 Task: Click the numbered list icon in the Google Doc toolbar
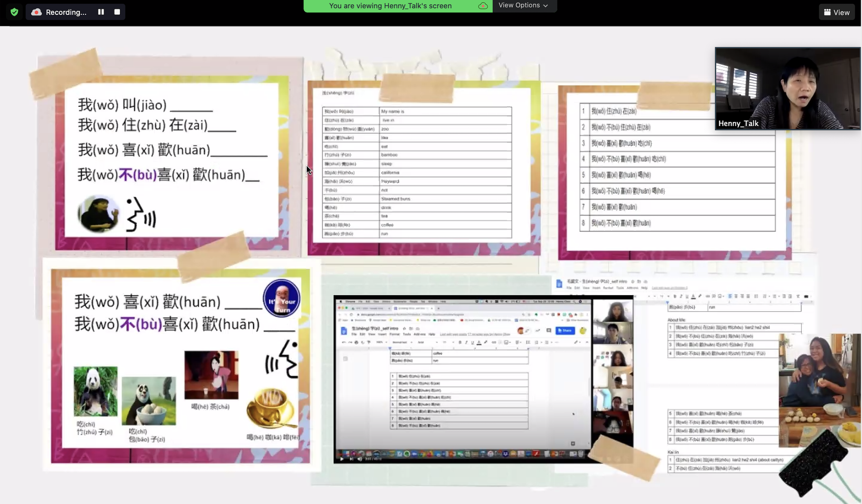coord(765,296)
